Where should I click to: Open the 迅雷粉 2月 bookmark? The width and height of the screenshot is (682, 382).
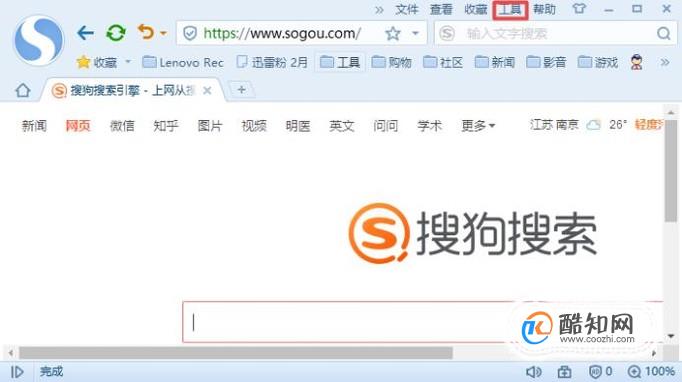(273, 63)
